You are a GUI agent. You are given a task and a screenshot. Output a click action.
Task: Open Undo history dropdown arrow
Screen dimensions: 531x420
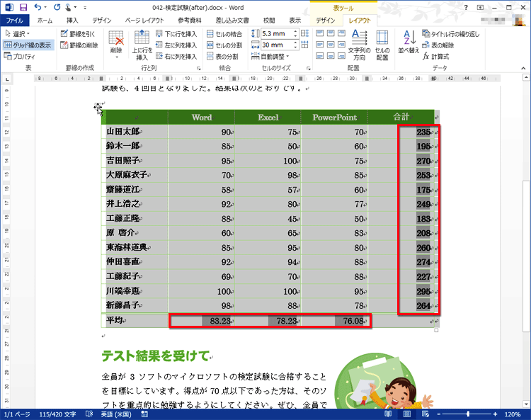click(x=46, y=7)
